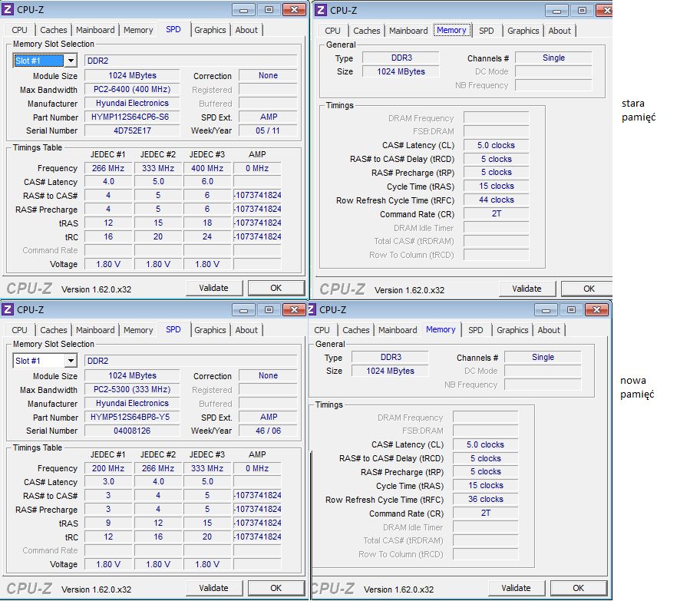Image resolution: width=700 pixels, height=601 pixels.
Task: Click 36 clocks tRFC value
Action: 485,499
